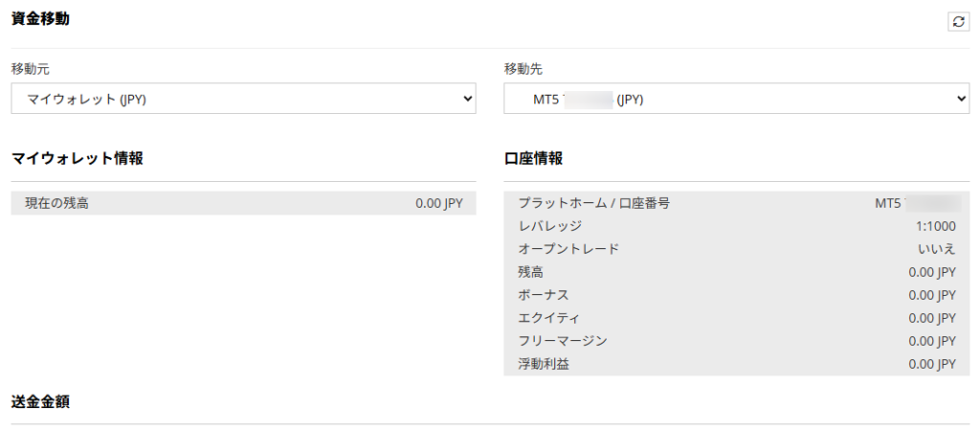Select the エクイティ row
Image resolution: width=980 pixels, height=431 pixels.
(x=736, y=318)
